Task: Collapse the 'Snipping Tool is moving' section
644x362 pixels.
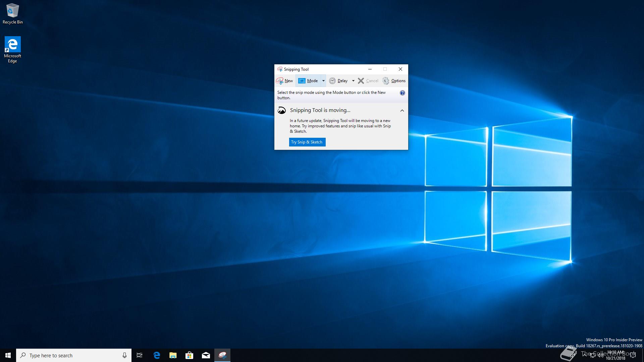Action: (402, 110)
